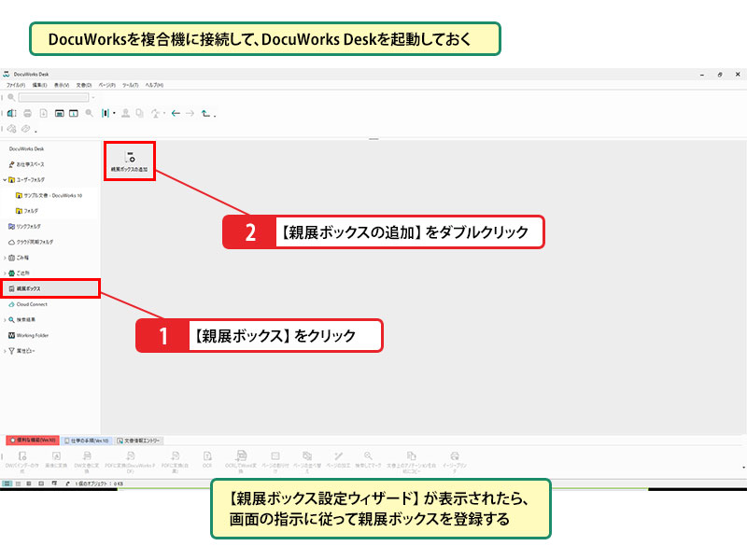Switch to 仕事の手順(Ver.10) tab
The width and height of the screenshot is (747, 560).
(87, 441)
